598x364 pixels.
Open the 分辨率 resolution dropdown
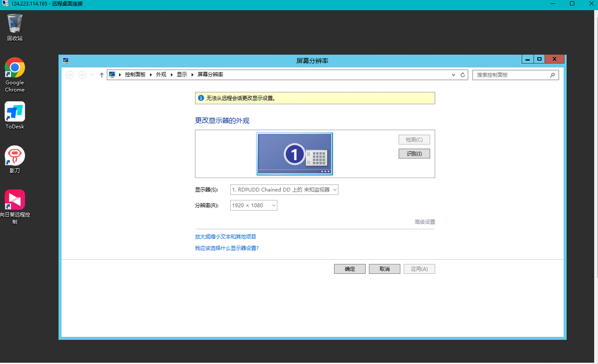(254, 205)
